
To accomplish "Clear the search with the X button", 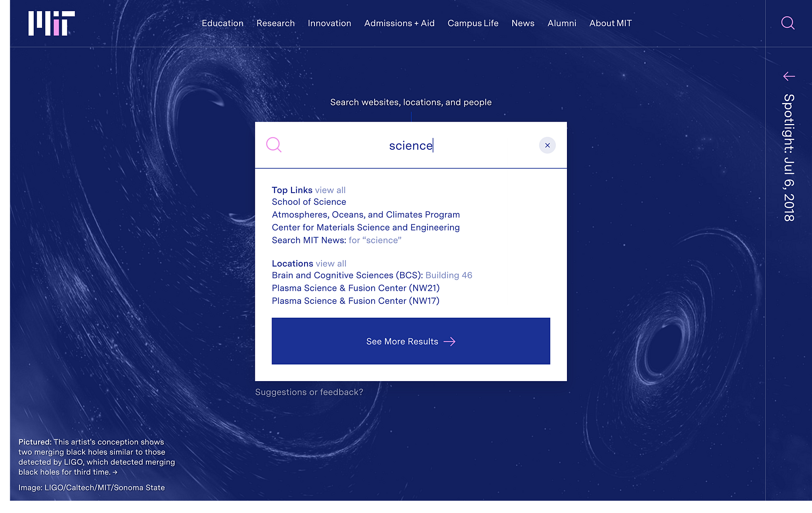I will pyautogui.click(x=547, y=145).
